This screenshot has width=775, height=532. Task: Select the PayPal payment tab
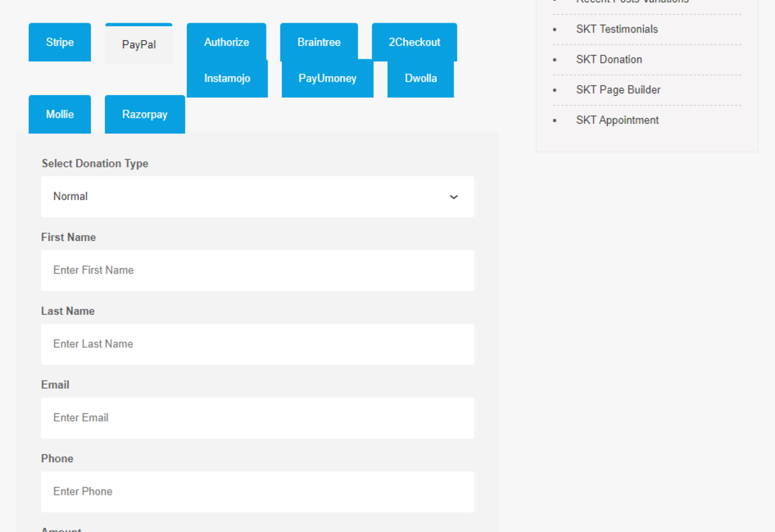(139, 44)
